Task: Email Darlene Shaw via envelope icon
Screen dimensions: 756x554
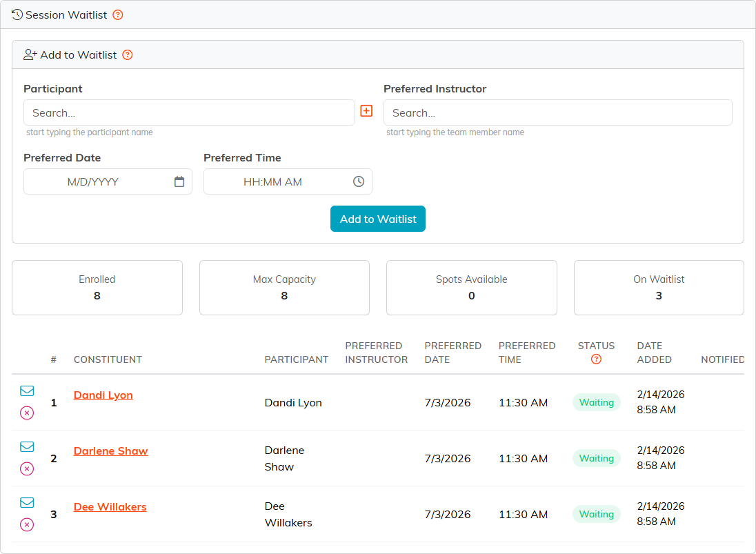Action: (x=27, y=447)
